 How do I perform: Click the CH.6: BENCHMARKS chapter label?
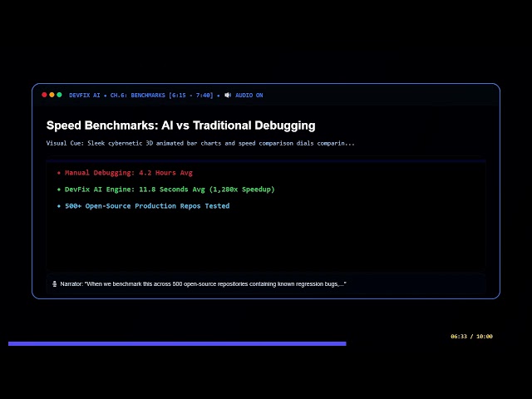(137, 96)
